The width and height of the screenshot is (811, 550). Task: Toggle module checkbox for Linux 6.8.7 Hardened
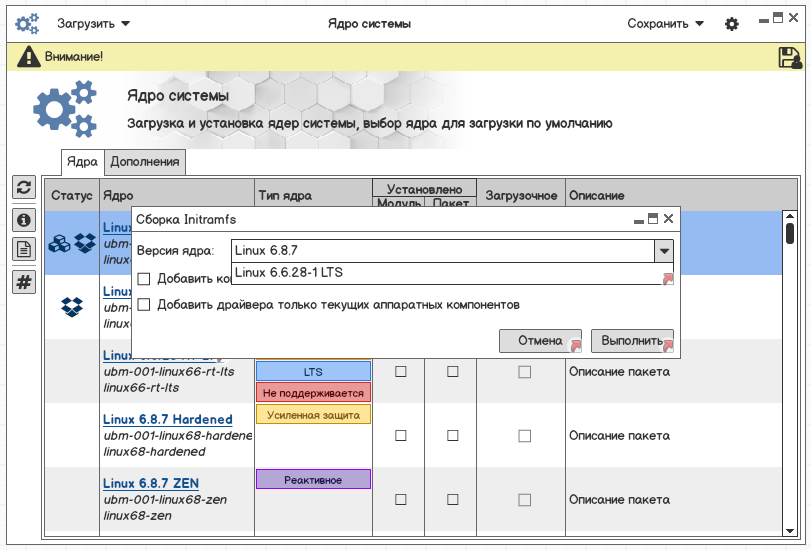point(401,436)
